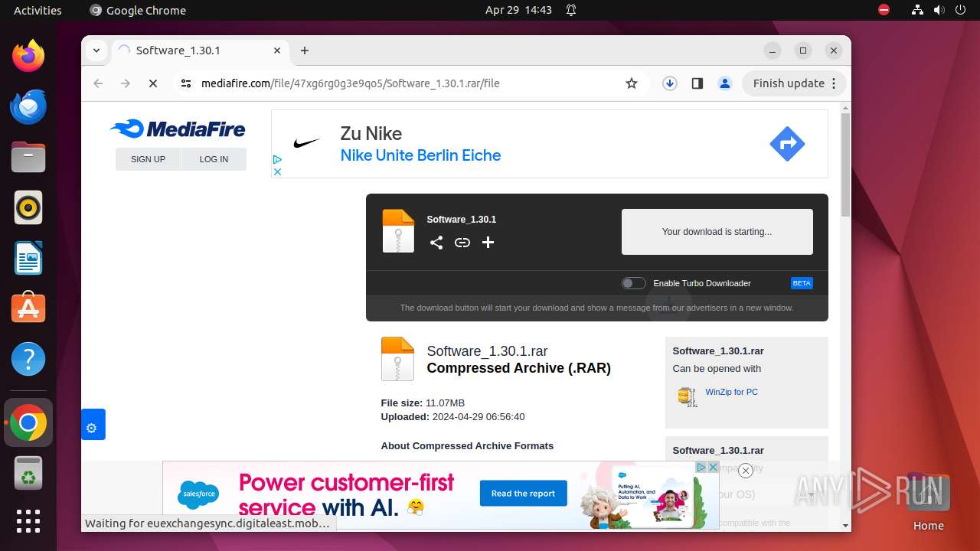980x551 pixels.
Task: Click the Nike ad directions arrow icon
Action: click(x=787, y=143)
